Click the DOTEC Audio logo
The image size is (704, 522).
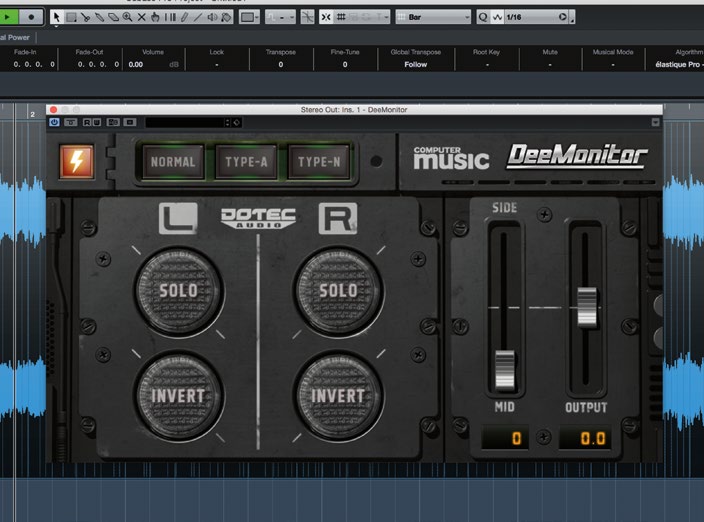click(x=258, y=219)
